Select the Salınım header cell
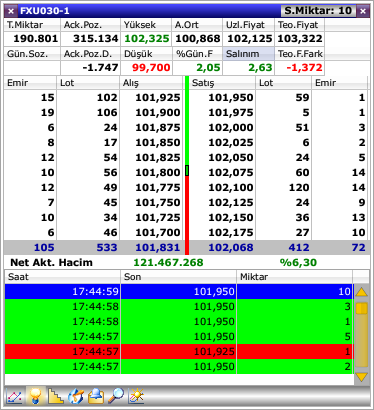 (248, 54)
